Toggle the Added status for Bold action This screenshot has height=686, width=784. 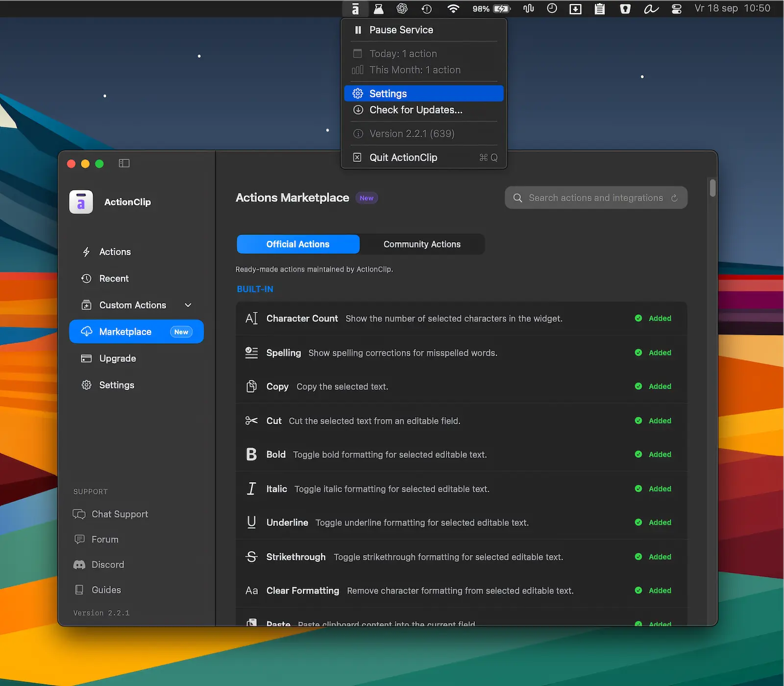653,454
